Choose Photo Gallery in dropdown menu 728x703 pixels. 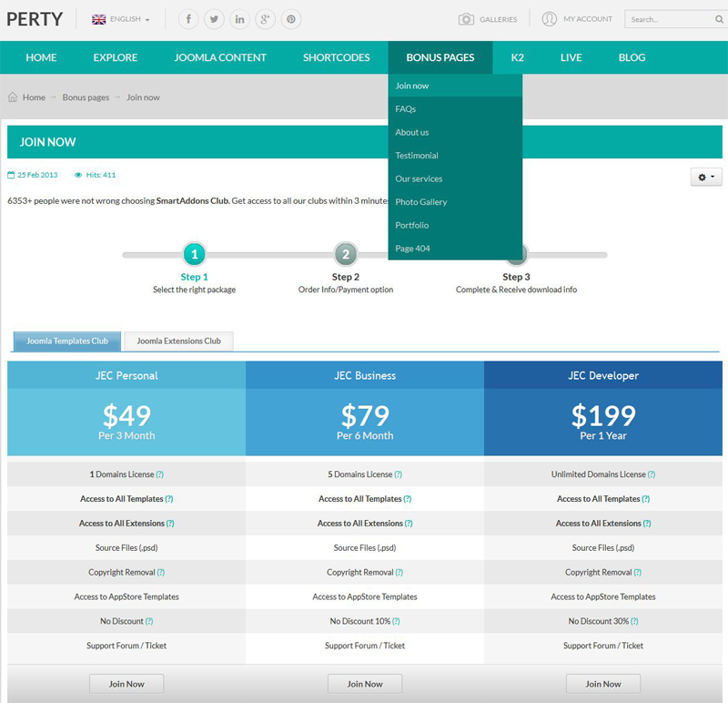pyautogui.click(x=421, y=202)
